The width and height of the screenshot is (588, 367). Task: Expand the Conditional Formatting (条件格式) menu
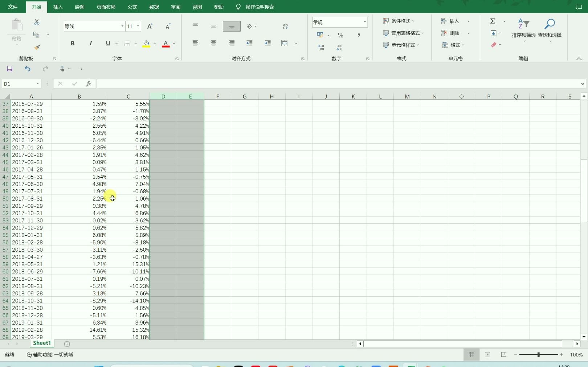point(399,21)
